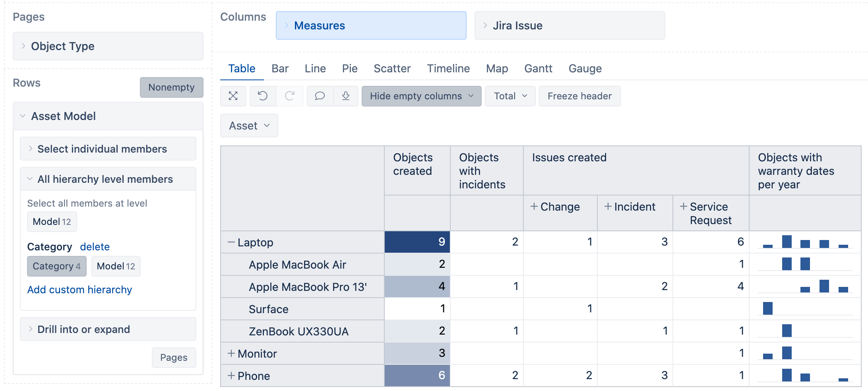Image resolution: width=868 pixels, height=391 pixels.
Task: Toggle the Nonempty rows option
Action: coord(172,87)
